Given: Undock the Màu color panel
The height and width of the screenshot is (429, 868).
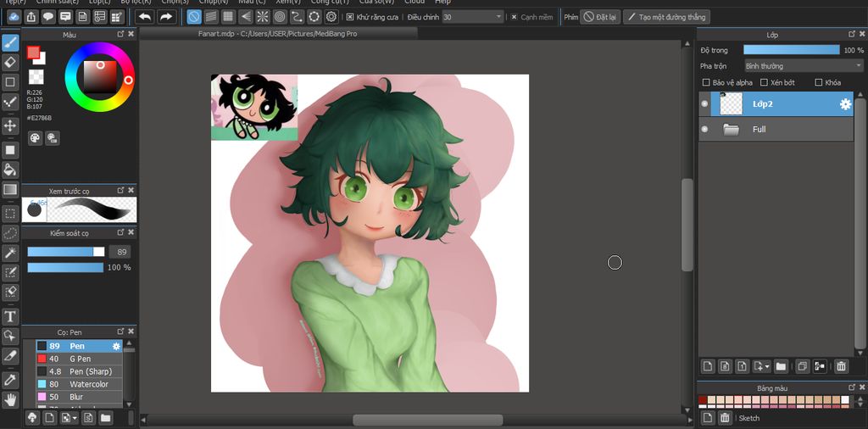Looking at the screenshot, I should 120,34.
